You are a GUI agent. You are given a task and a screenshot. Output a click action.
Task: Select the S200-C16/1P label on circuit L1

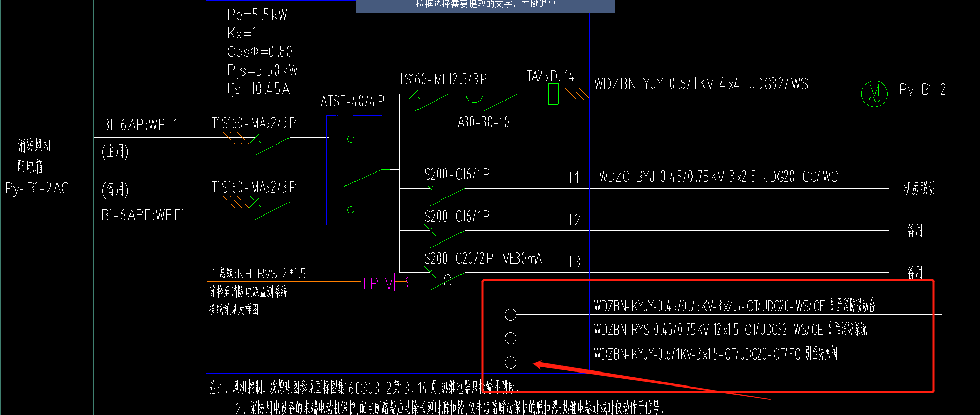click(457, 175)
